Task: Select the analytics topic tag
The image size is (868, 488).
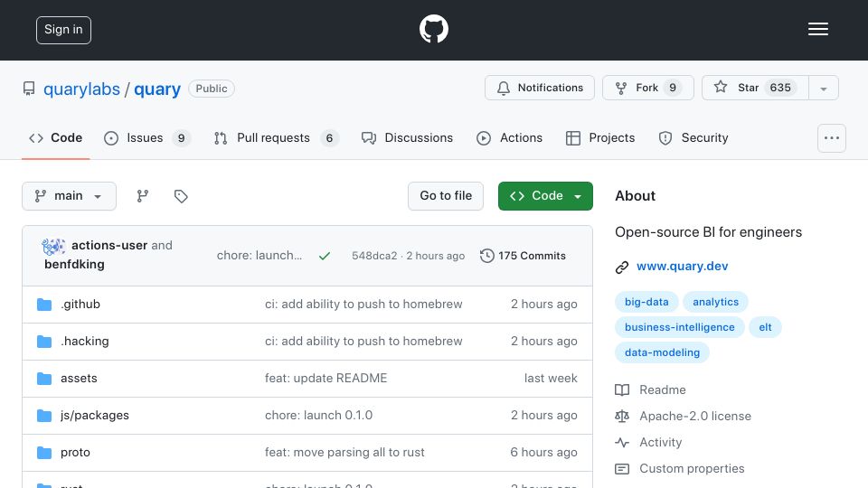Action: tap(715, 302)
